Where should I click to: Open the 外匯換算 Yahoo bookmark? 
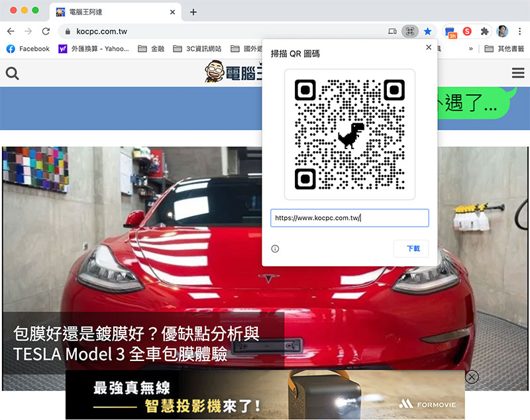[x=93, y=49]
